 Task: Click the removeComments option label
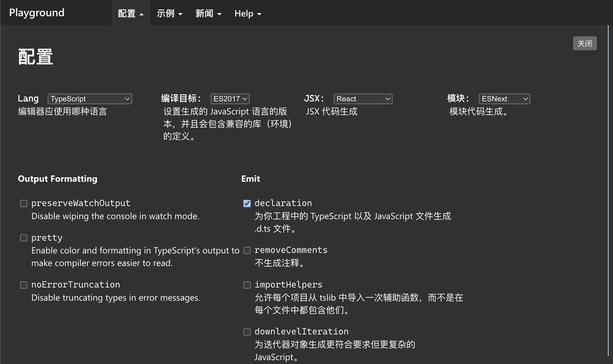tap(291, 250)
